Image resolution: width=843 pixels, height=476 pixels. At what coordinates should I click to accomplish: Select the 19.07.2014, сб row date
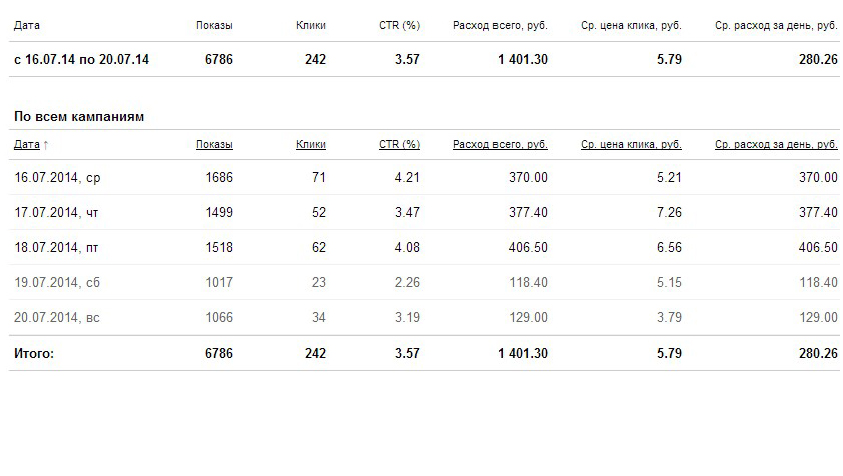click(x=57, y=282)
